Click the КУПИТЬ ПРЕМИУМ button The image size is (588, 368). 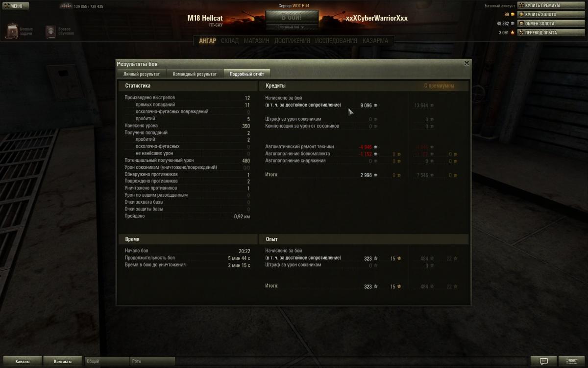tap(551, 5)
